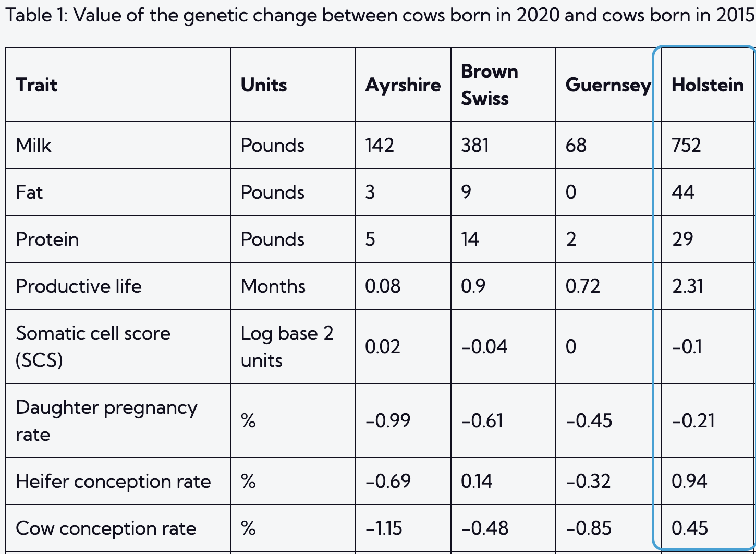This screenshot has width=756, height=554.
Task: Click the Table 1 caption text
Action: coord(379,15)
